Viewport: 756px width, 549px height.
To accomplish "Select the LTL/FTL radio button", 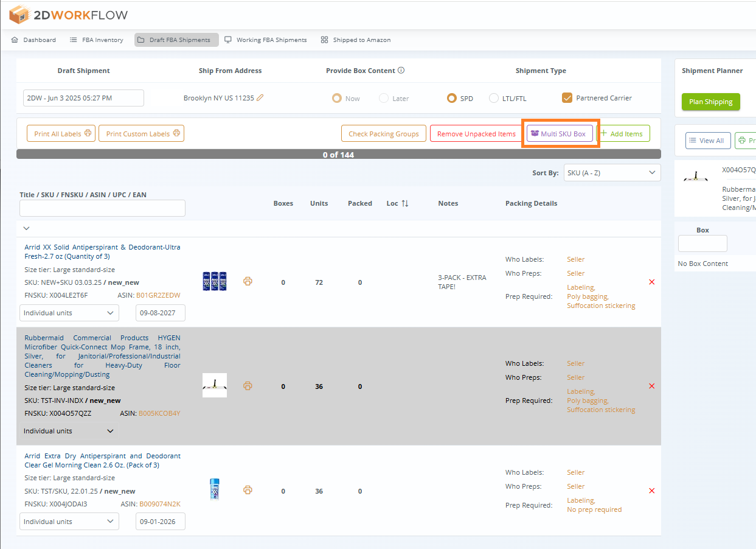I will tap(493, 97).
